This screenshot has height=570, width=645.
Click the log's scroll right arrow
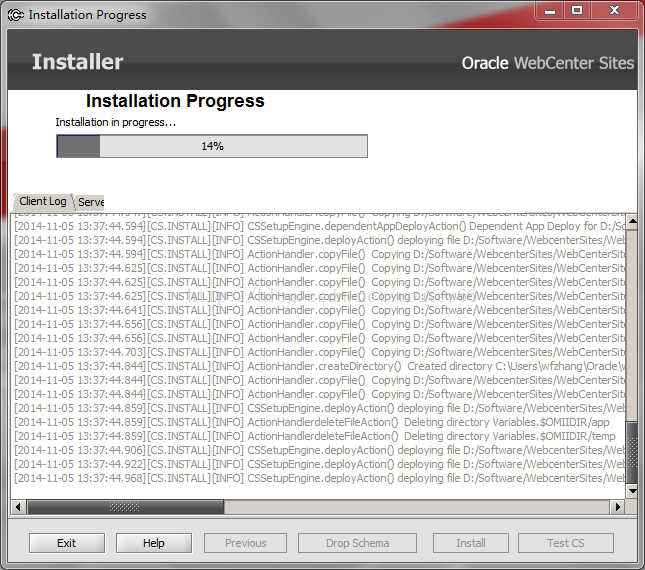point(617,507)
